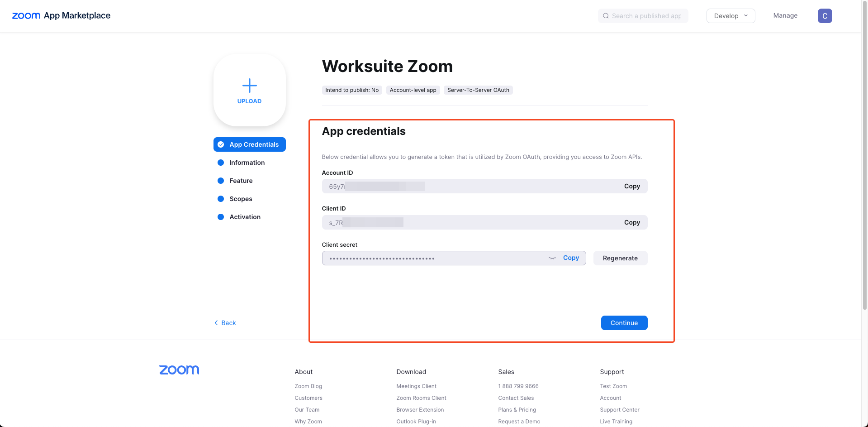868x427 pixels.
Task: Copy the Account ID
Action: (x=632, y=186)
